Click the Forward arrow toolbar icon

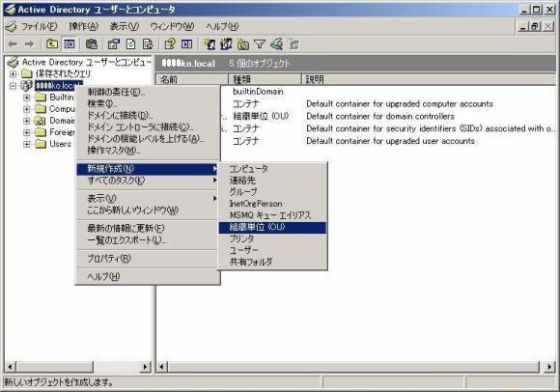[29, 44]
